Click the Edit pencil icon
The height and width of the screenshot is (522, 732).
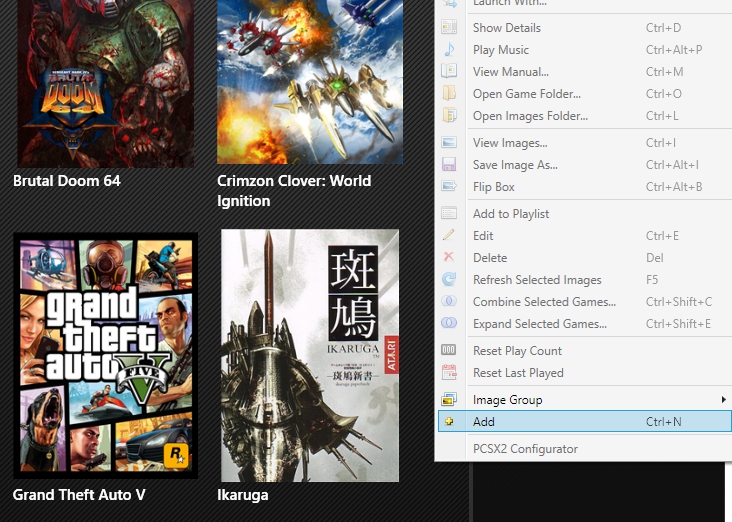[449, 235]
